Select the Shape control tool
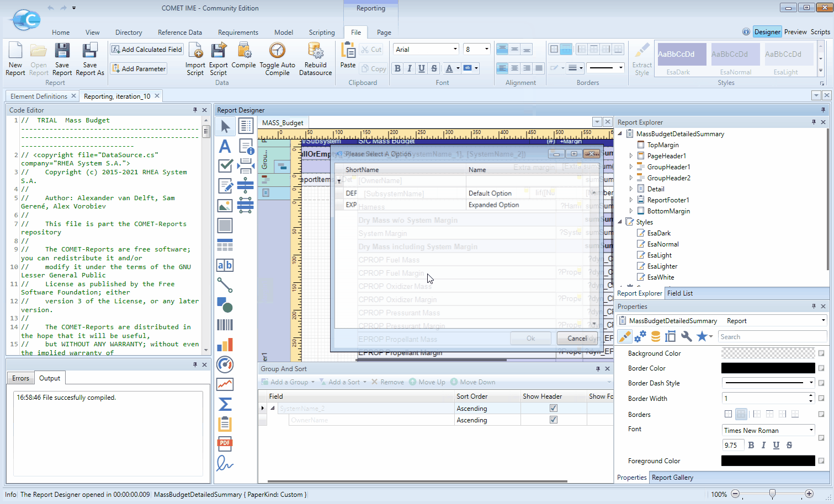The height and width of the screenshot is (504, 834). point(225,305)
